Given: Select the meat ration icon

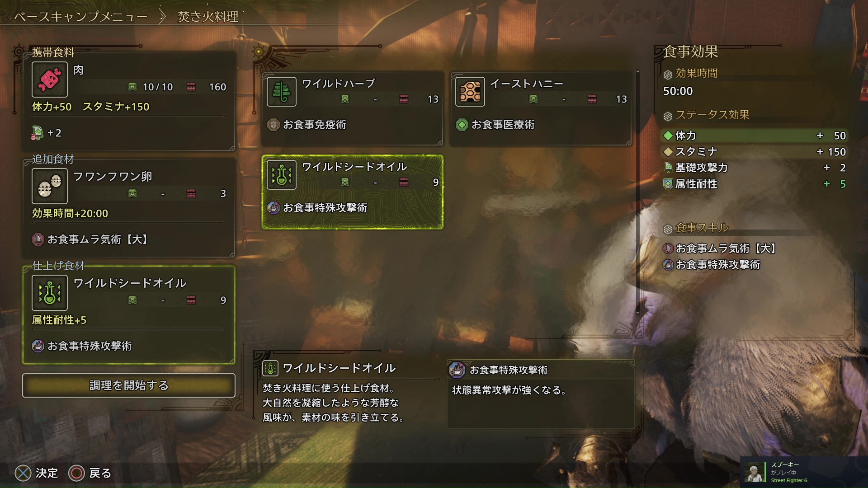Looking at the screenshot, I should [50, 80].
